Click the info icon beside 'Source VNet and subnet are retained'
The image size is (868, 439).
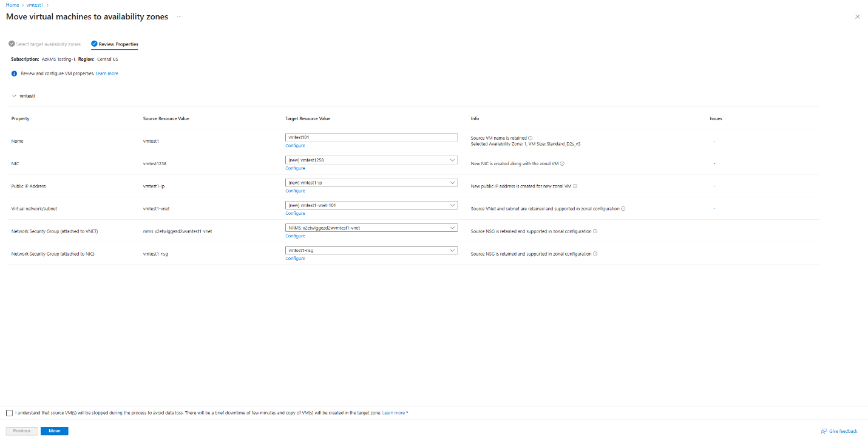(x=623, y=208)
